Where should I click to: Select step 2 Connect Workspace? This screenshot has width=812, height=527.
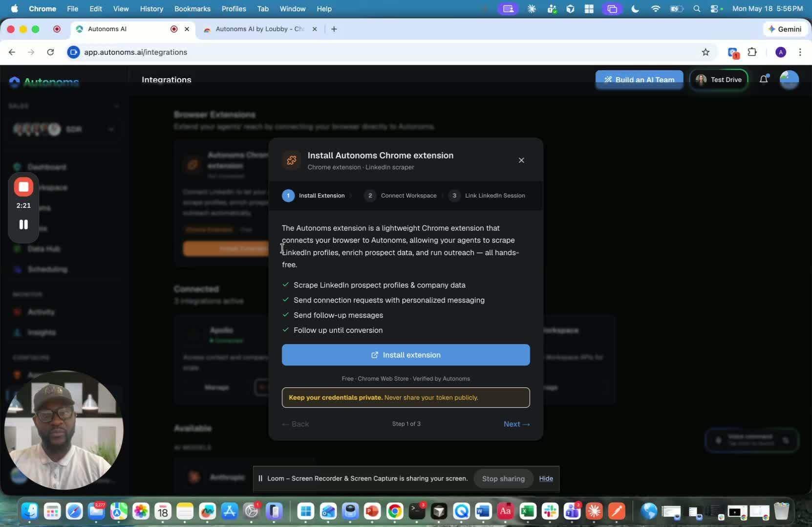tap(401, 196)
